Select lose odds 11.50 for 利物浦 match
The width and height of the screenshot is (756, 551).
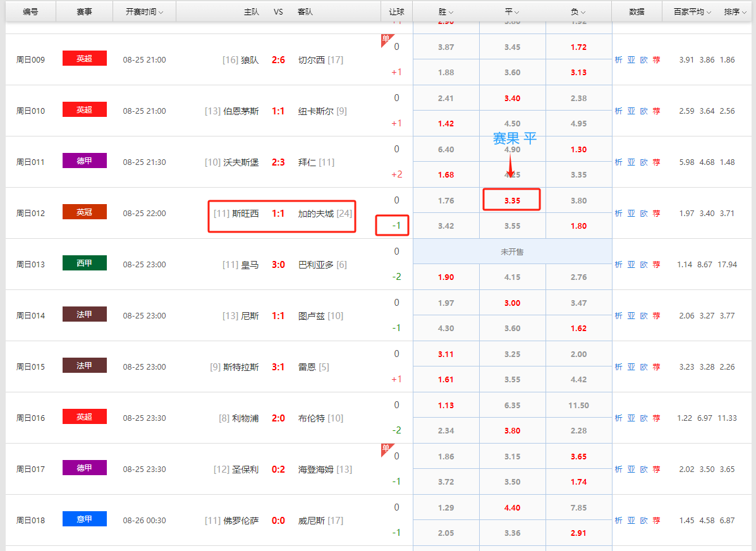[x=578, y=406]
